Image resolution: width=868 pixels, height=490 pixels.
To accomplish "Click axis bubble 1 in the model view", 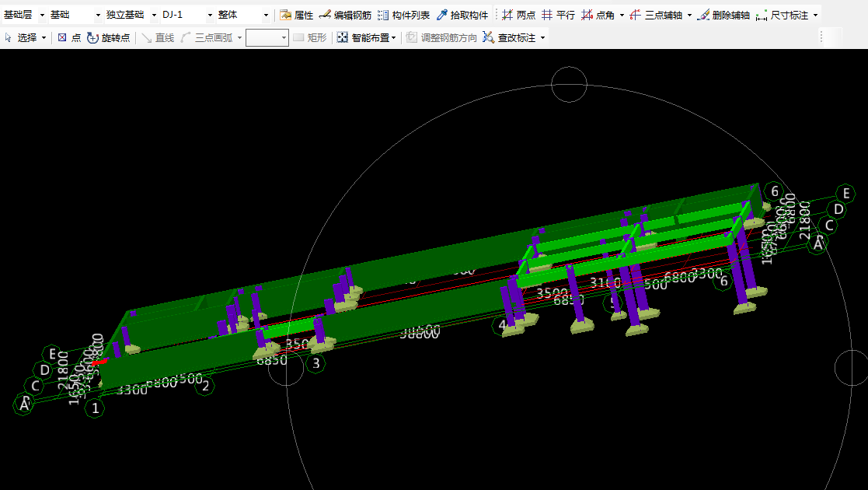I will tap(96, 408).
